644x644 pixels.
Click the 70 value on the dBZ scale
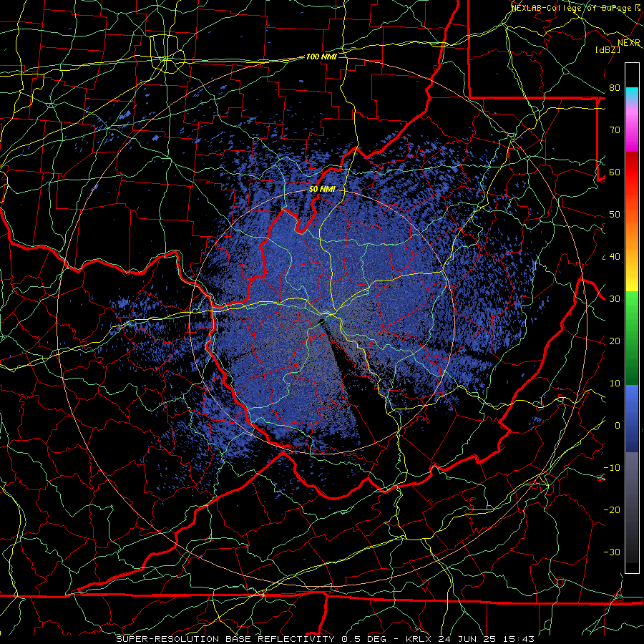(615, 130)
